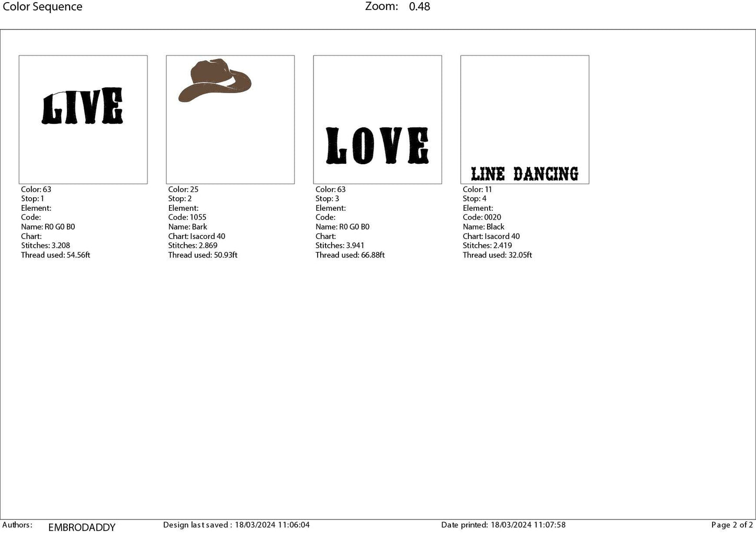Click Stitches 2.419 under LINE DANCING

(x=487, y=245)
